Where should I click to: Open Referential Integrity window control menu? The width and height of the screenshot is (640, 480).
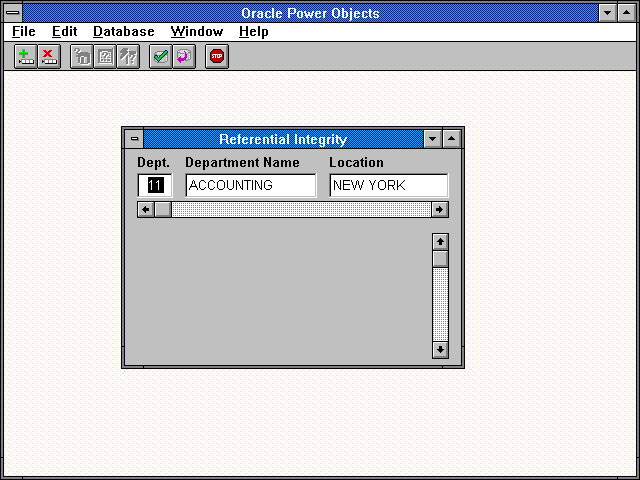click(135, 139)
